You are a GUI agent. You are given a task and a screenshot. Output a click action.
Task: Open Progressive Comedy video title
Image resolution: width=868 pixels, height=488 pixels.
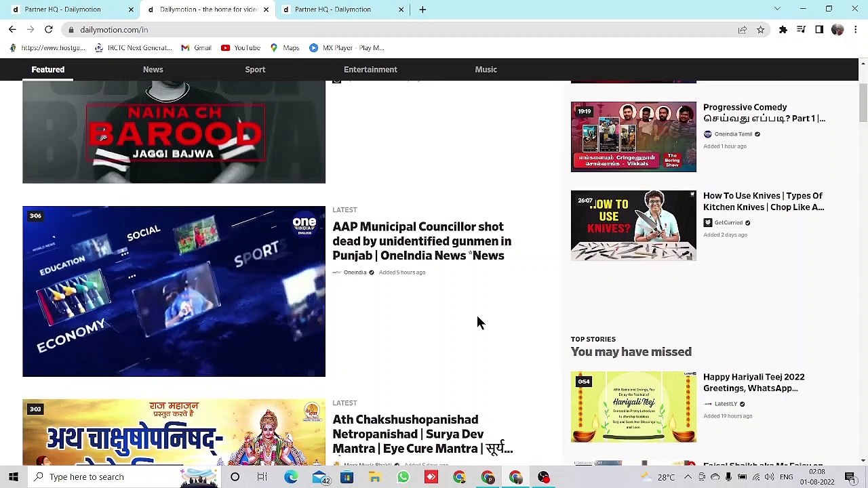(x=764, y=113)
